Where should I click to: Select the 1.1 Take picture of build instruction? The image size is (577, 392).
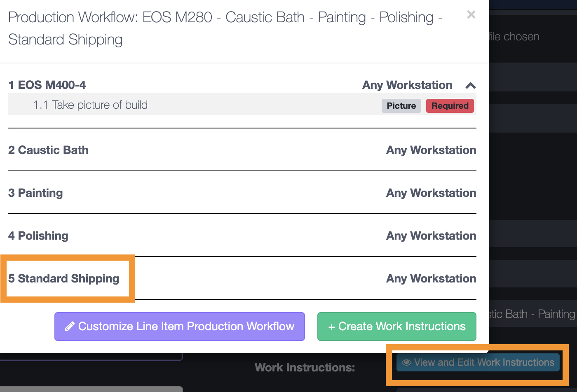90,105
